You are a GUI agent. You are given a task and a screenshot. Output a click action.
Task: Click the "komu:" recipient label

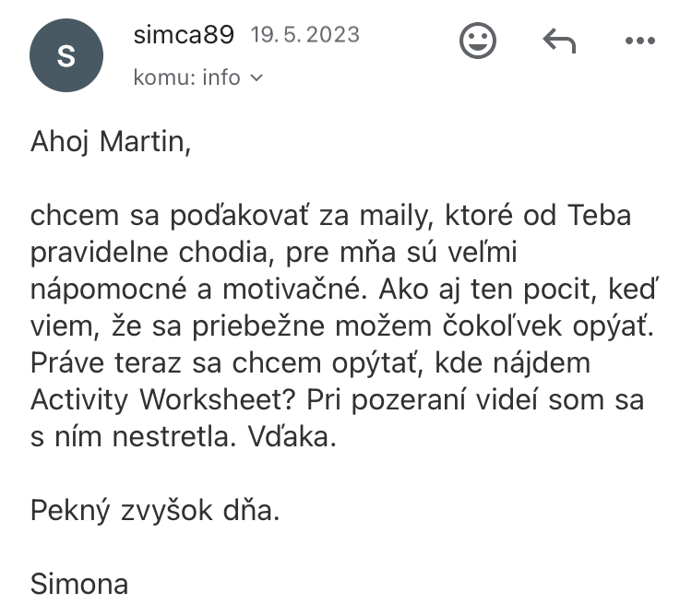coord(164,77)
